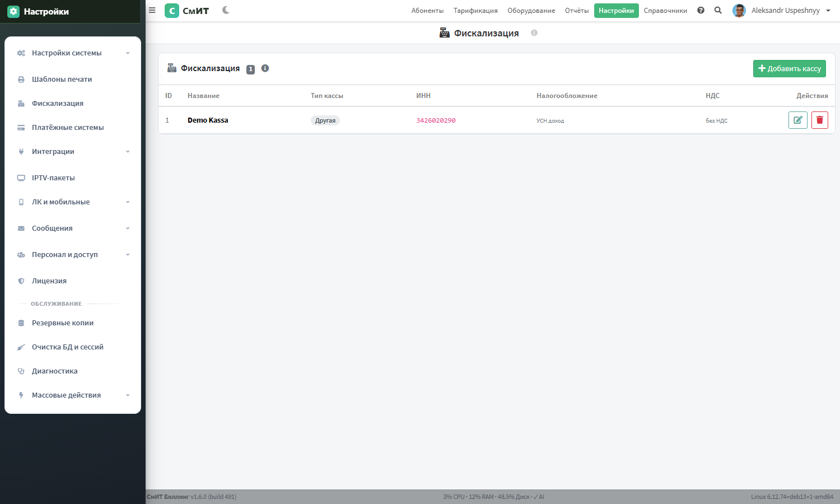Screen dimensions: 840x504
Task: Click the CPU RAM disk status in footer
Action: pyautogui.click(x=493, y=497)
